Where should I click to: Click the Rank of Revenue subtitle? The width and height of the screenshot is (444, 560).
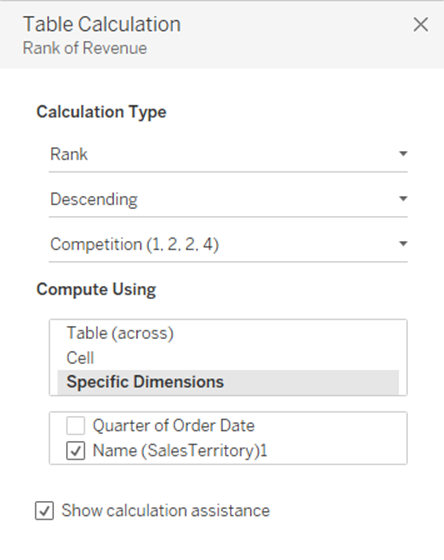(85, 48)
